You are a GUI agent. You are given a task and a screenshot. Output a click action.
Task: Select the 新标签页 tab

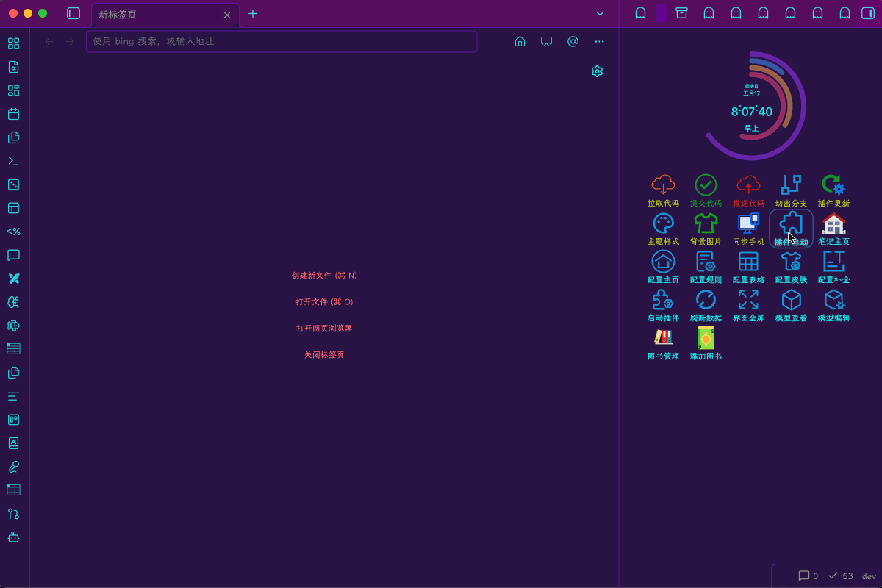165,15
